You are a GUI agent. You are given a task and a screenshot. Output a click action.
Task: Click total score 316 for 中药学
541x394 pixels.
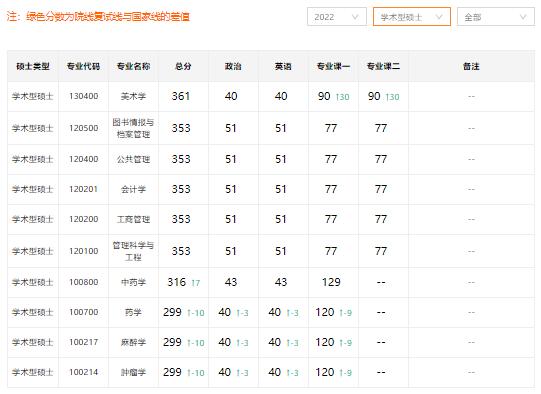click(x=177, y=282)
